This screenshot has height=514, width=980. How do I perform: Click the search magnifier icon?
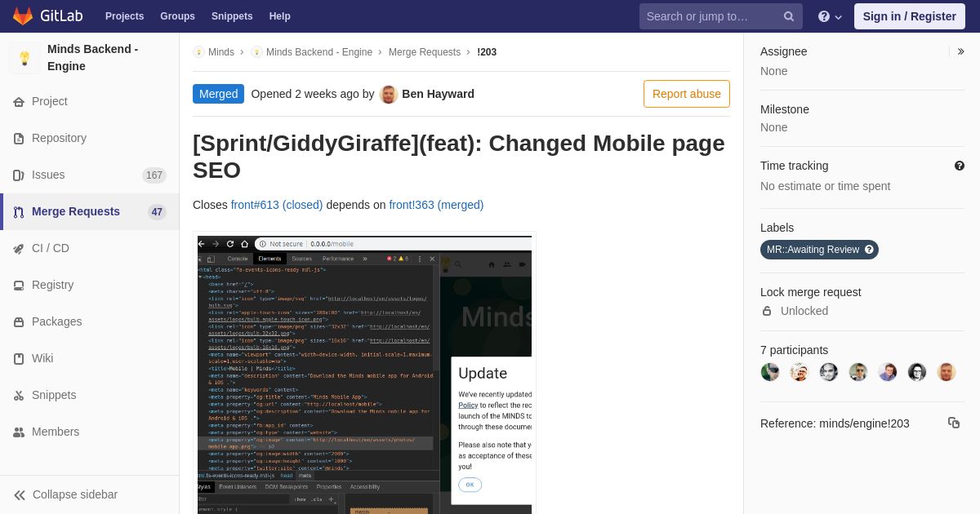pos(789,16)
